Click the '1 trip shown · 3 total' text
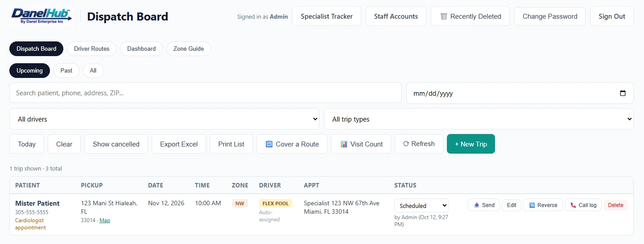The image size is (644, 244). coord(36,169)
